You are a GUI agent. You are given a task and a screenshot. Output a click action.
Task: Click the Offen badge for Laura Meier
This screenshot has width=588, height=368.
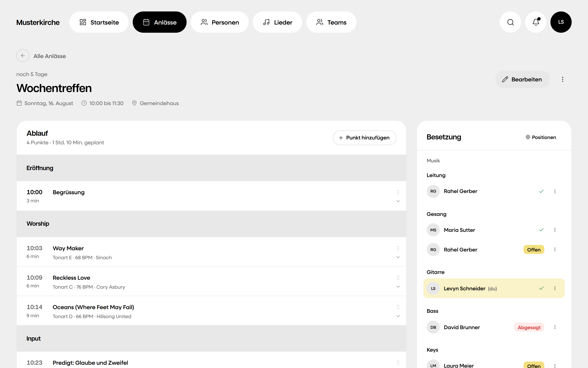point(534,365)
